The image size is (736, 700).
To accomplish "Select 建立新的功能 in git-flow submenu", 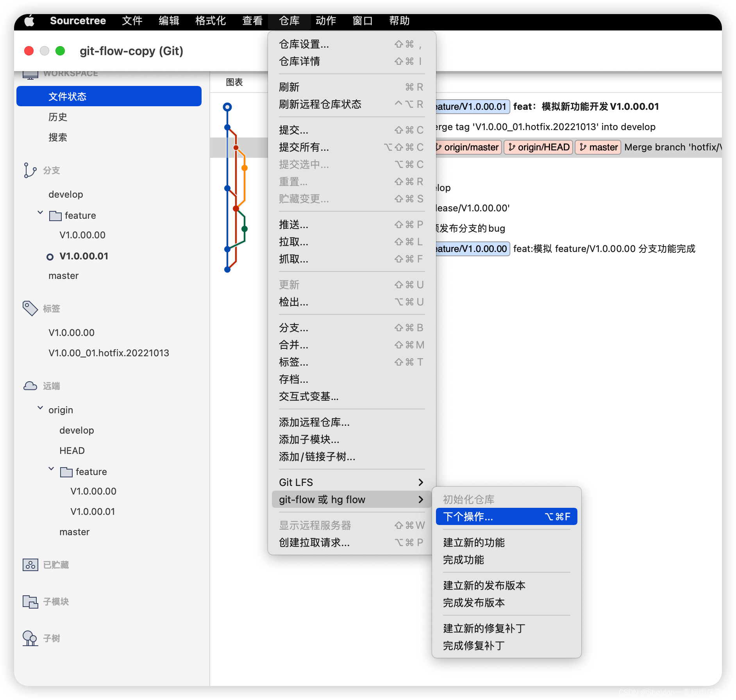I will point(507,543).
